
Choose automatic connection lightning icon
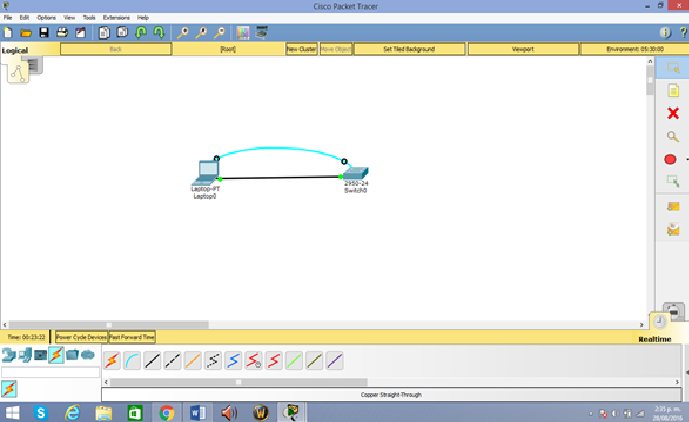[112, 361]
